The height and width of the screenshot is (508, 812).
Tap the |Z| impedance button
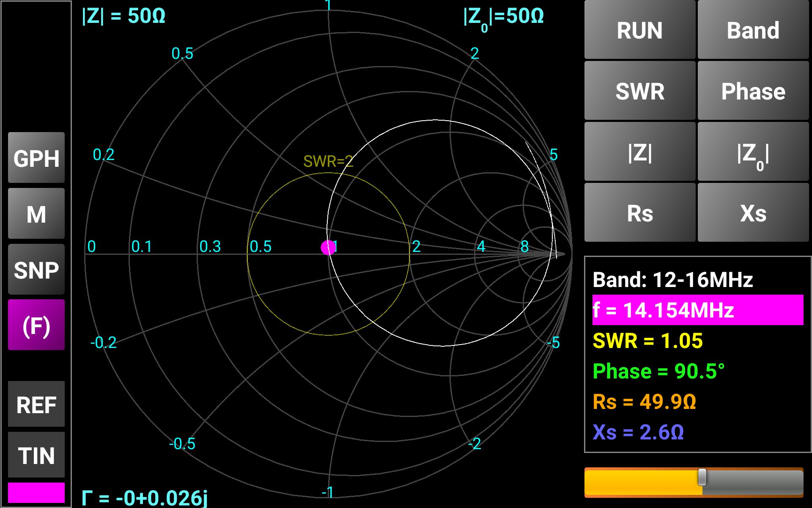639,152
